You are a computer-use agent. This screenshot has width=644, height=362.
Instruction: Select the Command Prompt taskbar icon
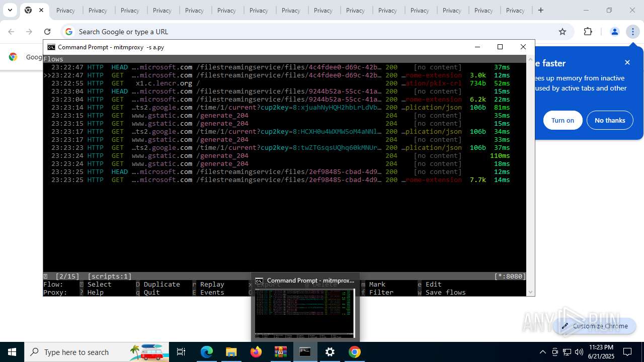305,352
